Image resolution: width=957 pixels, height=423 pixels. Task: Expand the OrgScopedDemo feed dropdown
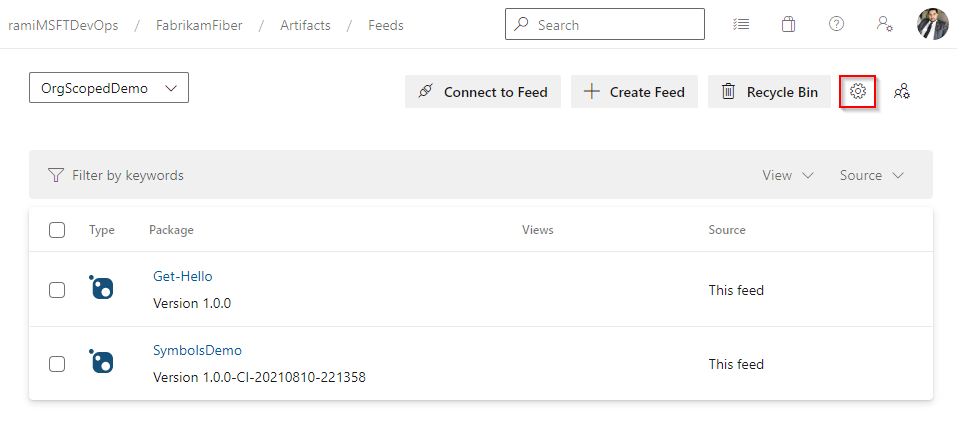tap(109, 88)
